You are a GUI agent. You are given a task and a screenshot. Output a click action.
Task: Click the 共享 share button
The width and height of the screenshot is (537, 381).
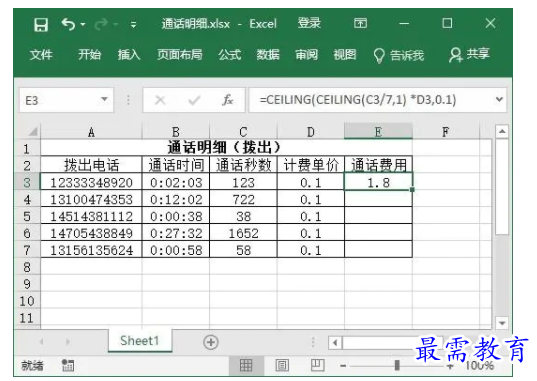click(470, 54)
